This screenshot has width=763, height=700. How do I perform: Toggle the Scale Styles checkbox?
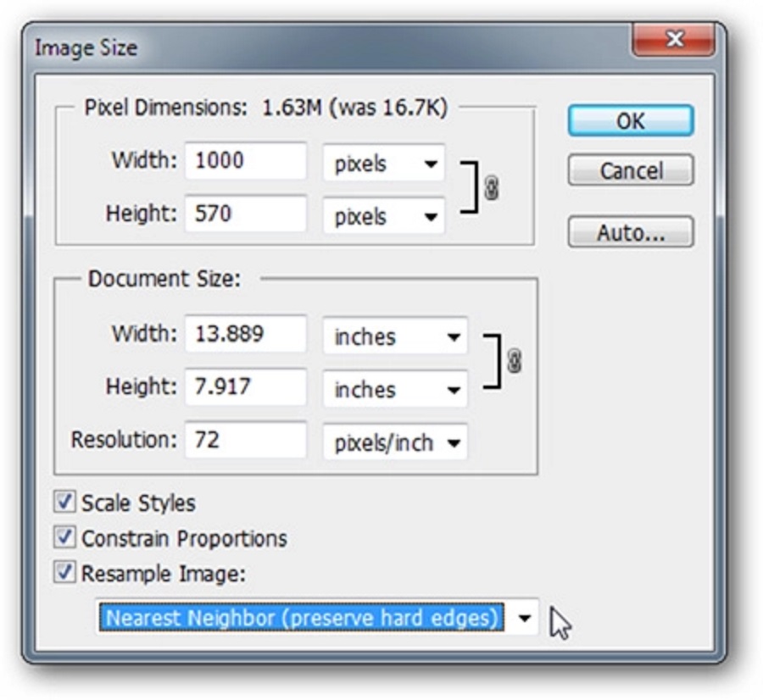click(64, 503)
